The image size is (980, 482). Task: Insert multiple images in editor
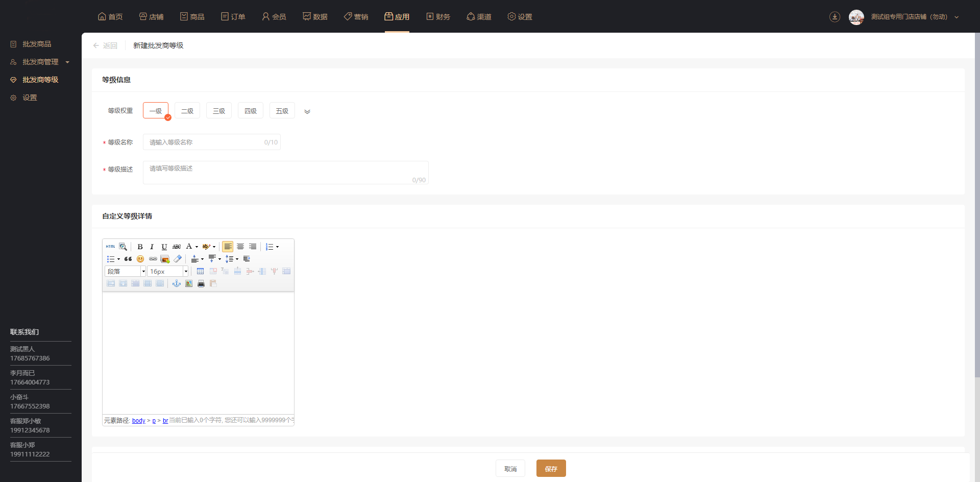tap(165, 259)
